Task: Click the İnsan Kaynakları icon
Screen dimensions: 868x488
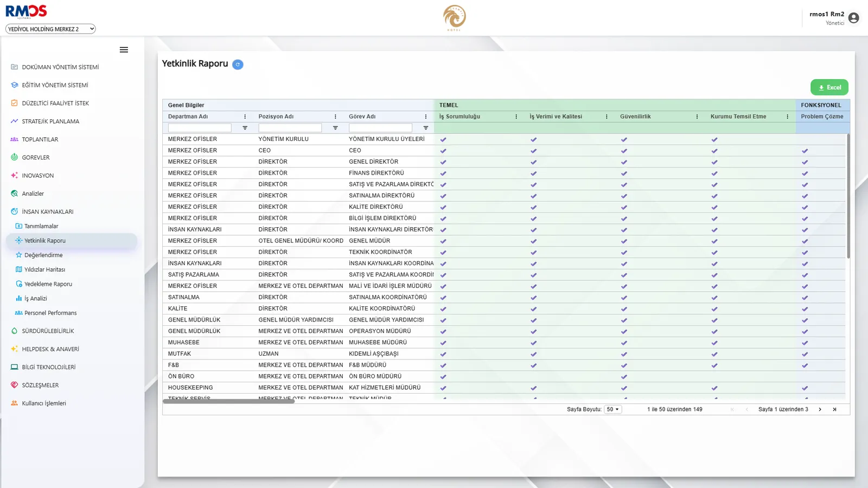Action: tap(15, 211)
